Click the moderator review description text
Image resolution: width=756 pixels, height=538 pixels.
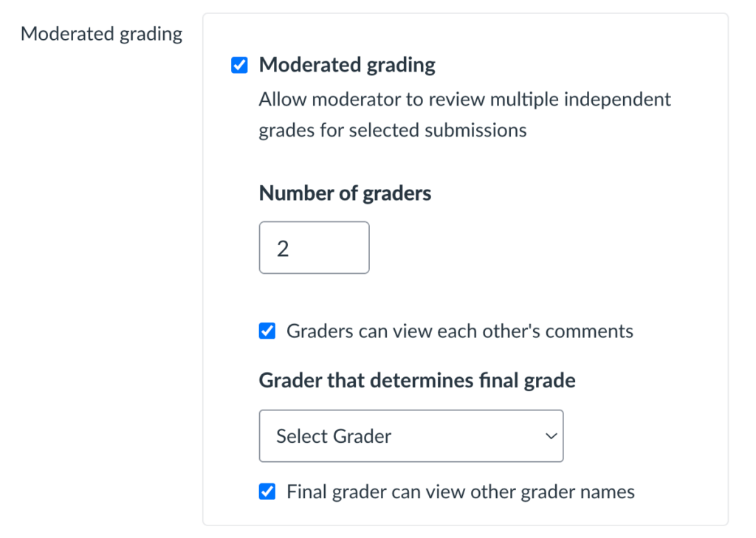464,114
